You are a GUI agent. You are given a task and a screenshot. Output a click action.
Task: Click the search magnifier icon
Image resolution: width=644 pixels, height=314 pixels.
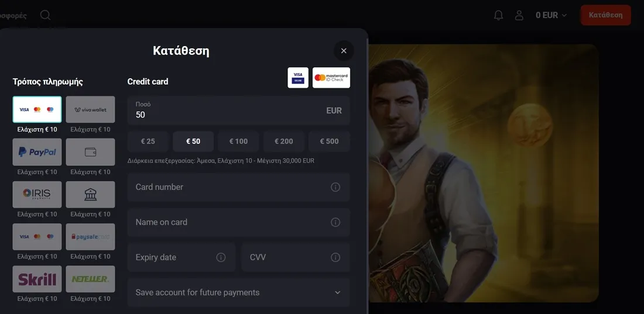click(x=45, y=15)
